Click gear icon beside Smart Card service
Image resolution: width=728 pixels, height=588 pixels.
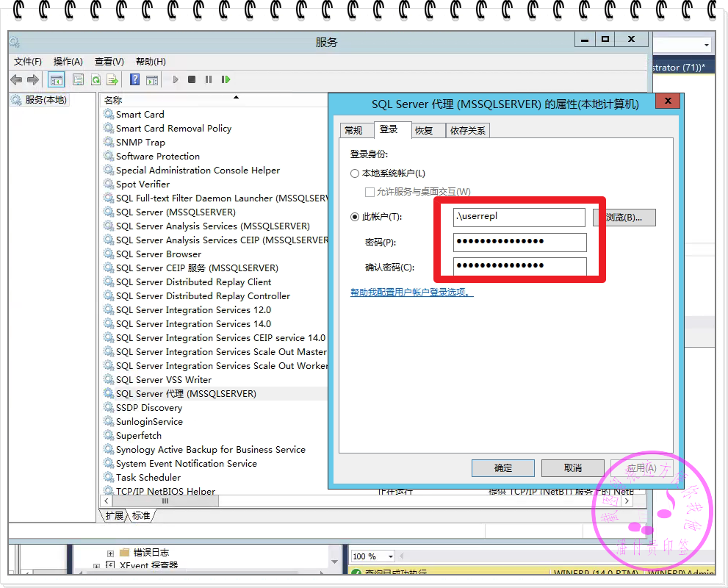pos(109,114)
